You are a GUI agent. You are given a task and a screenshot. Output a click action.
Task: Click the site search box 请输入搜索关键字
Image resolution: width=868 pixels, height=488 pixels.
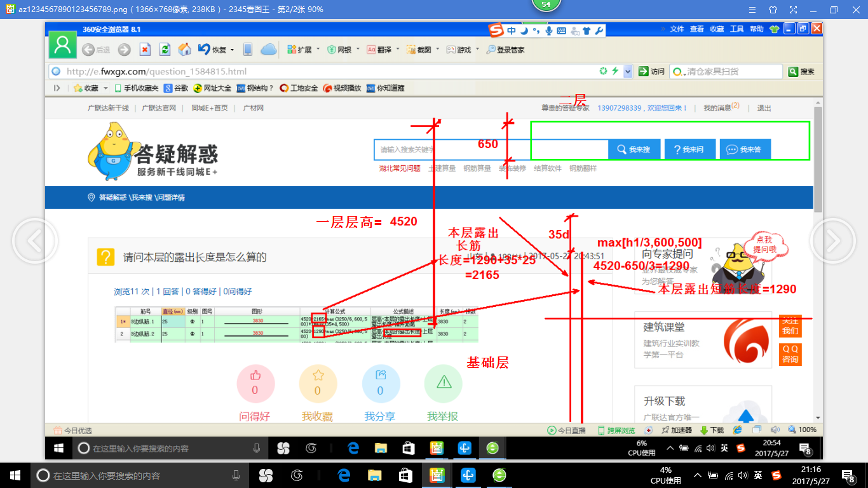coord(491,149)
